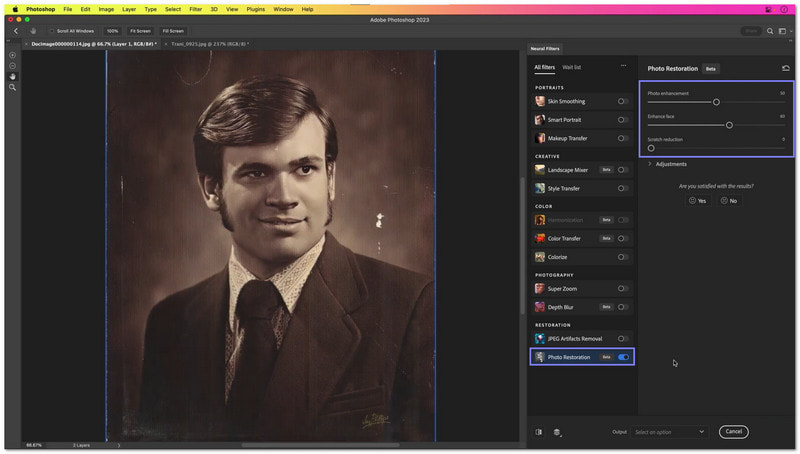The image size is (800, 454).
Task: Close the DocImage000000114.jpg tab
Action: pos(27,44)
